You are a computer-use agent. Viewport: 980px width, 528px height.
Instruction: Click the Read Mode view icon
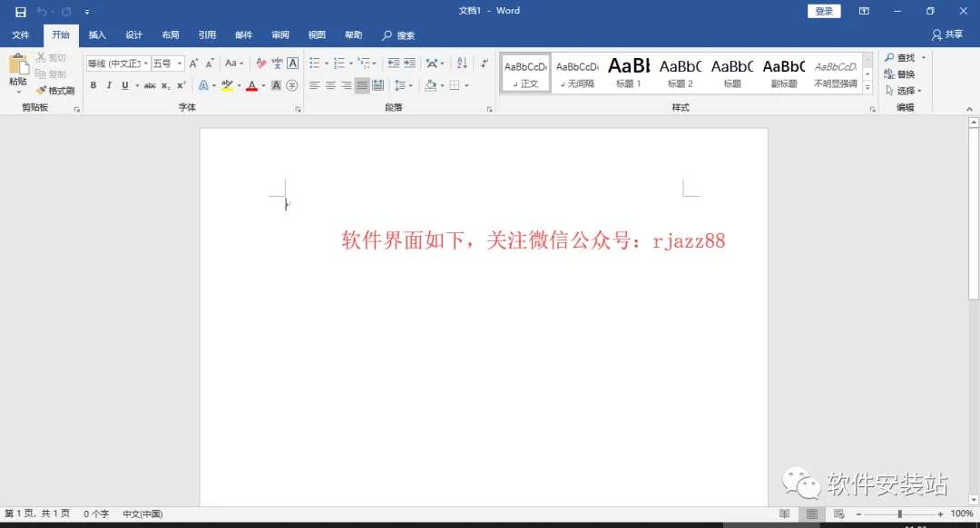click(784, 513)
